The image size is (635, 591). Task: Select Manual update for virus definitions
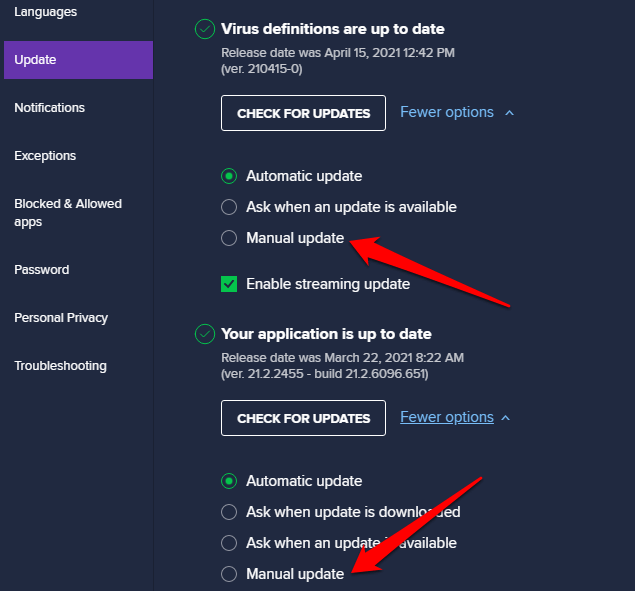pyautogui.click(x=229, y=238)
